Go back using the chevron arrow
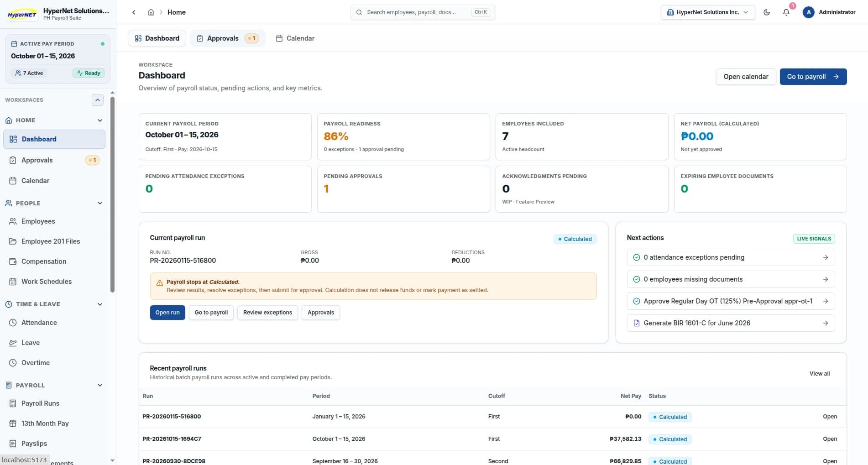Screen dimensions: 868x465 (x=134, y=12)
